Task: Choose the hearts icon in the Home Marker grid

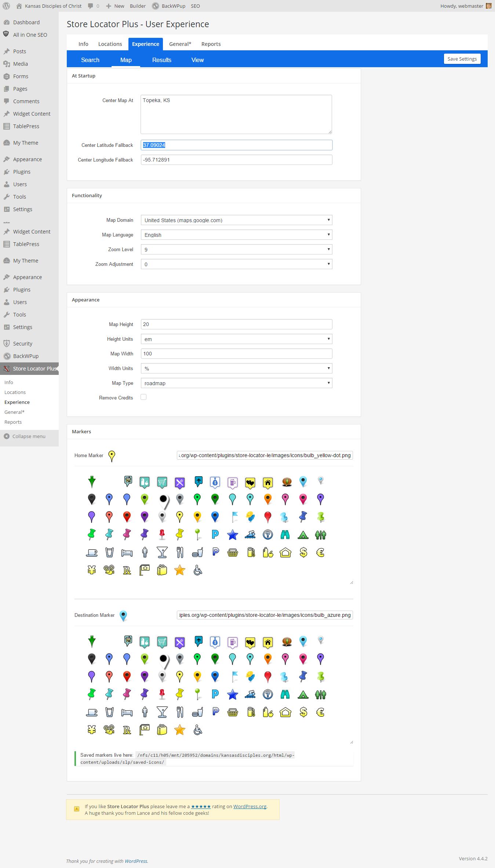Action: click(x=250, y=482)
